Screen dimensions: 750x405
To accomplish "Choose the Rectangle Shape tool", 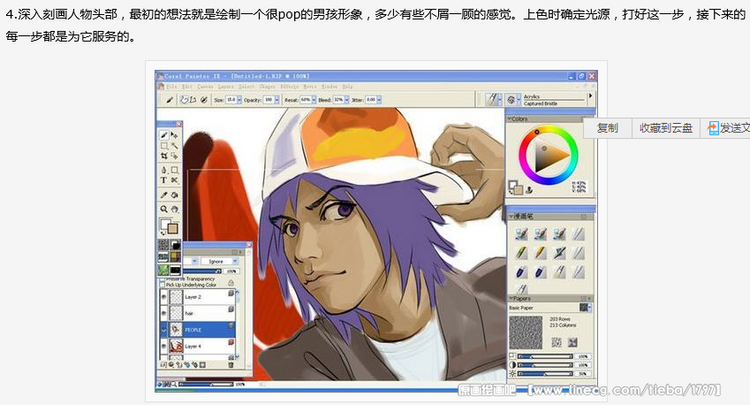I will click(x=174, y=170).
